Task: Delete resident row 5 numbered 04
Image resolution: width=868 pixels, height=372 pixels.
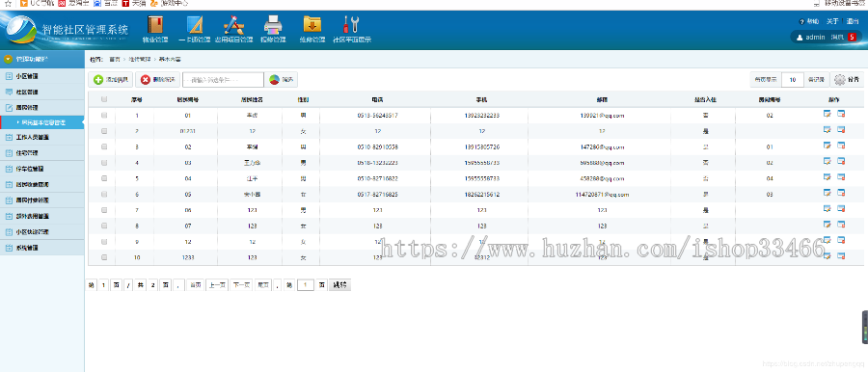Action: (841, 177)
